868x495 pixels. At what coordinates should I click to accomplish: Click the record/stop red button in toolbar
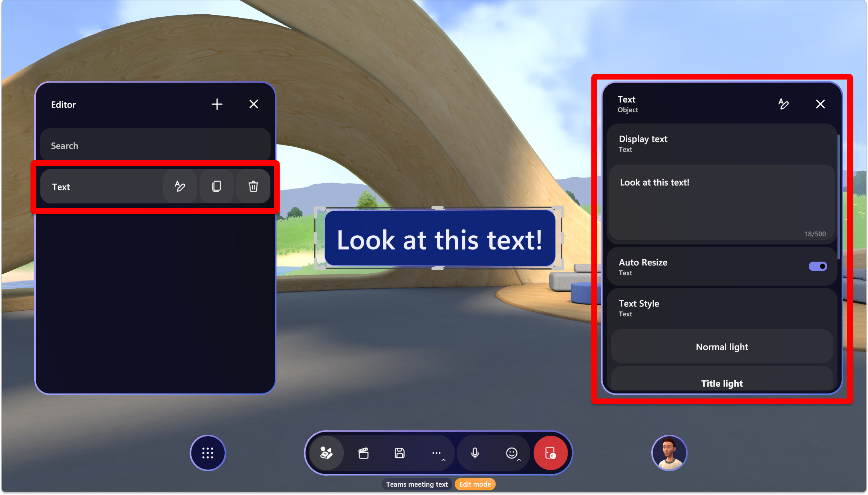[x=549, y=453]
